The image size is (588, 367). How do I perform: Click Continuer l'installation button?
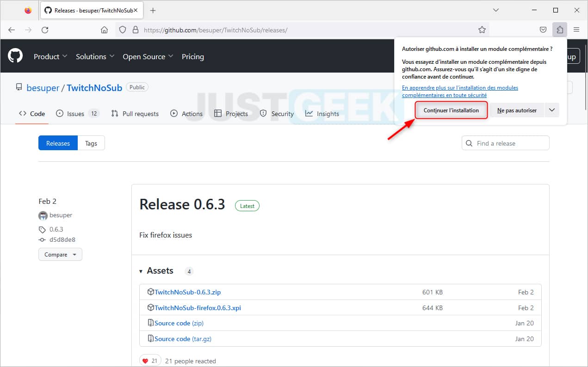point(451,110)
